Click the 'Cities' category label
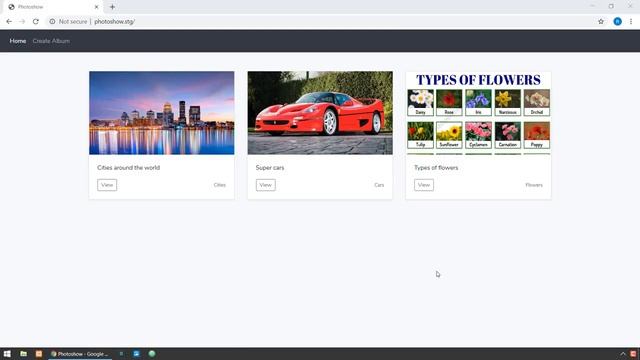The height and width of the screenshot is (360, 640). click(220, 185)
